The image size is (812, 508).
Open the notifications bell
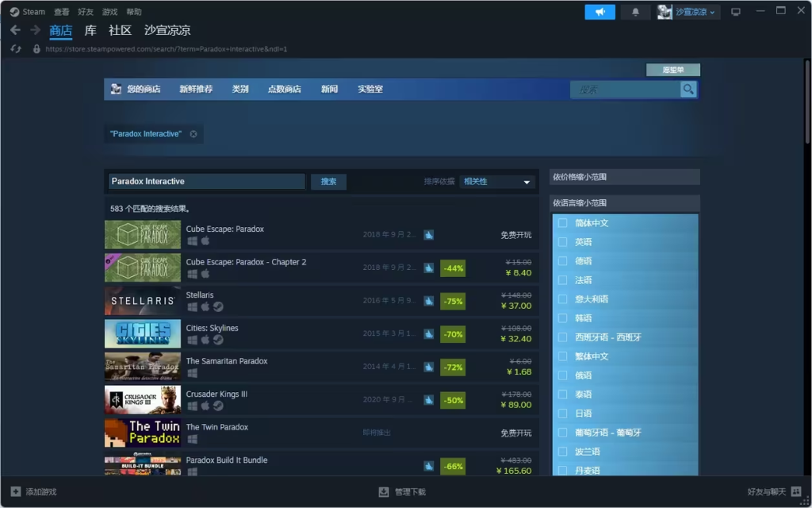pyautogui.click(x=635, y=12)
